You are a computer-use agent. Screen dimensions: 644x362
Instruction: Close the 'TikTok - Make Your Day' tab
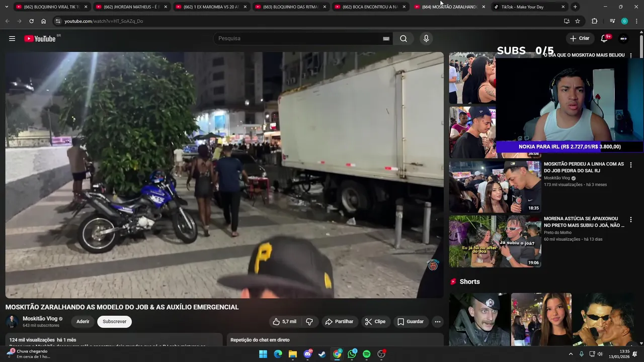(562, 7)
